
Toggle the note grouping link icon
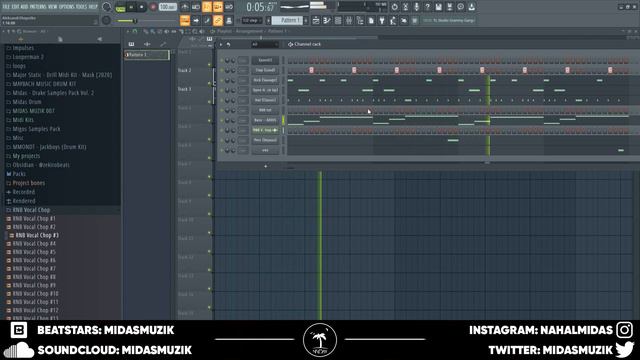pos(218,20)
